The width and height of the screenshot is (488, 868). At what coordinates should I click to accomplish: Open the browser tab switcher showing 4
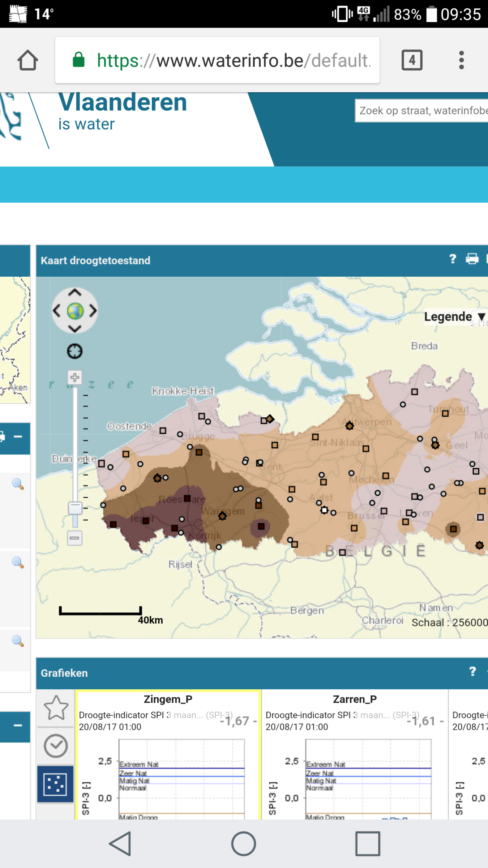click(412, 60)
